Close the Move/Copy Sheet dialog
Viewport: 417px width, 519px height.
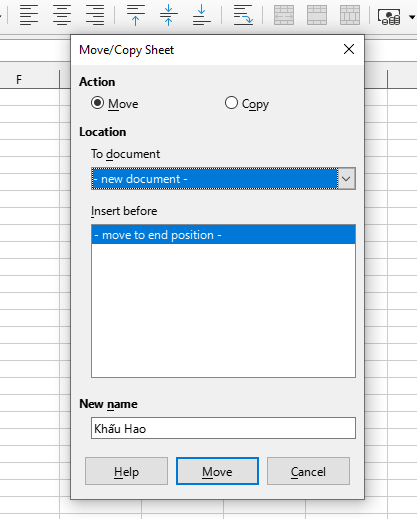click(349, 49)
